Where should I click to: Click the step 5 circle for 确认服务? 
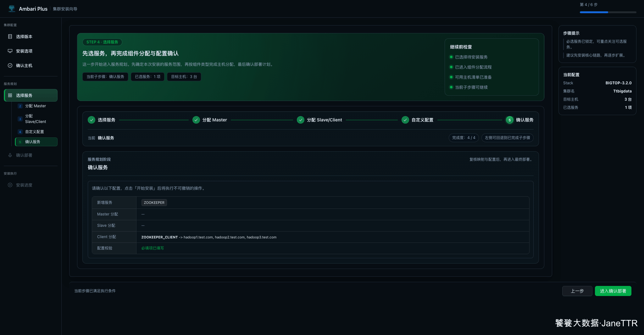coord(510,120)
